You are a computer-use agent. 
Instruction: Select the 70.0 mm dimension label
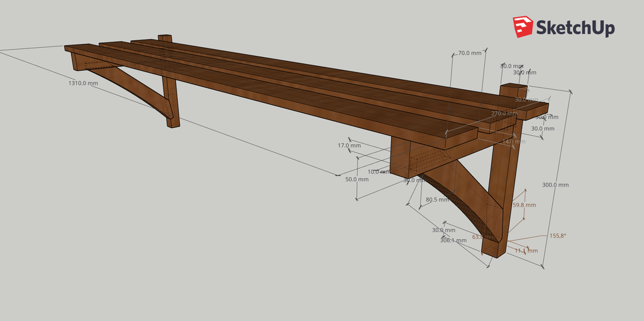pos(469,53)
